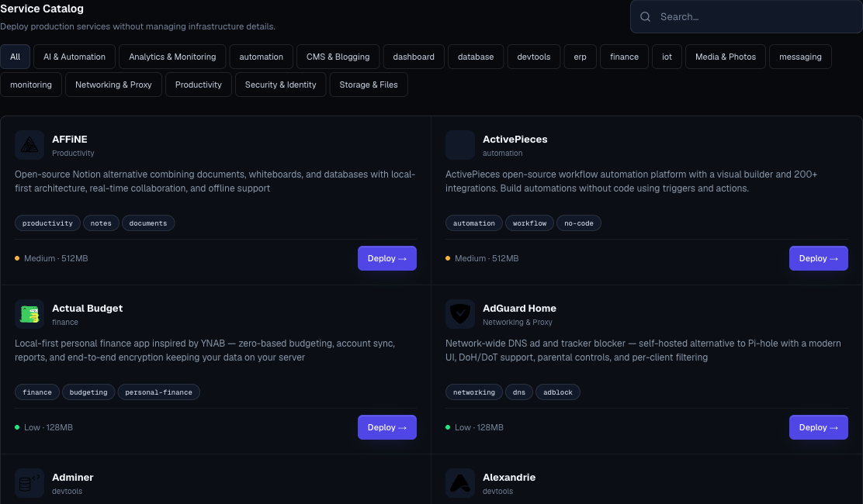
Task: Focus the Search input field
Action: 747,17
